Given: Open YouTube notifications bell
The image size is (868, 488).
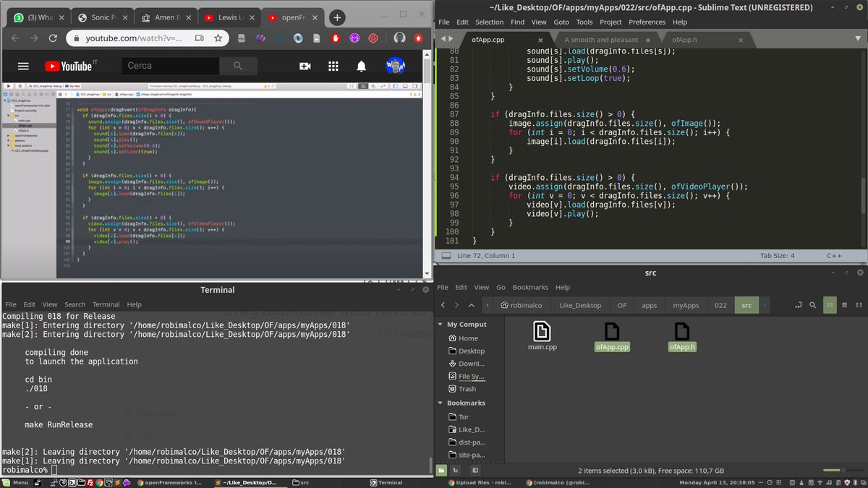Looking at the screenshot, I should (x=361, y=66).
